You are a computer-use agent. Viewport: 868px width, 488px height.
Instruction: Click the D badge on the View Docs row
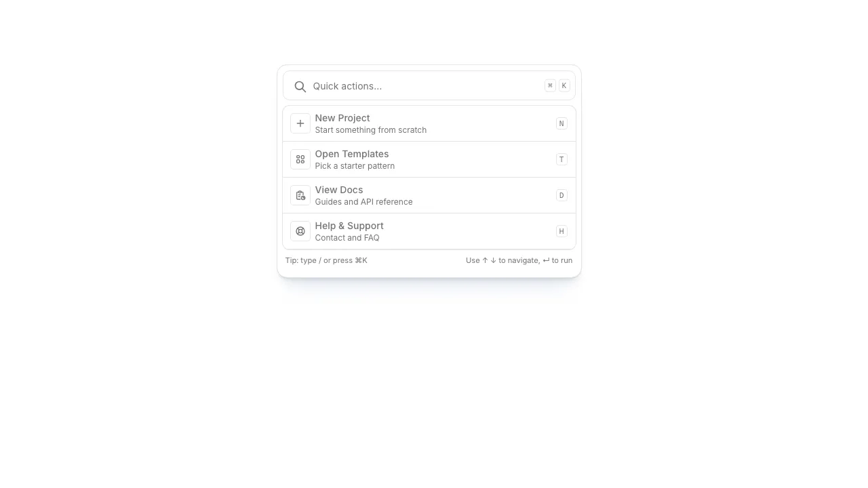[561, 195]
